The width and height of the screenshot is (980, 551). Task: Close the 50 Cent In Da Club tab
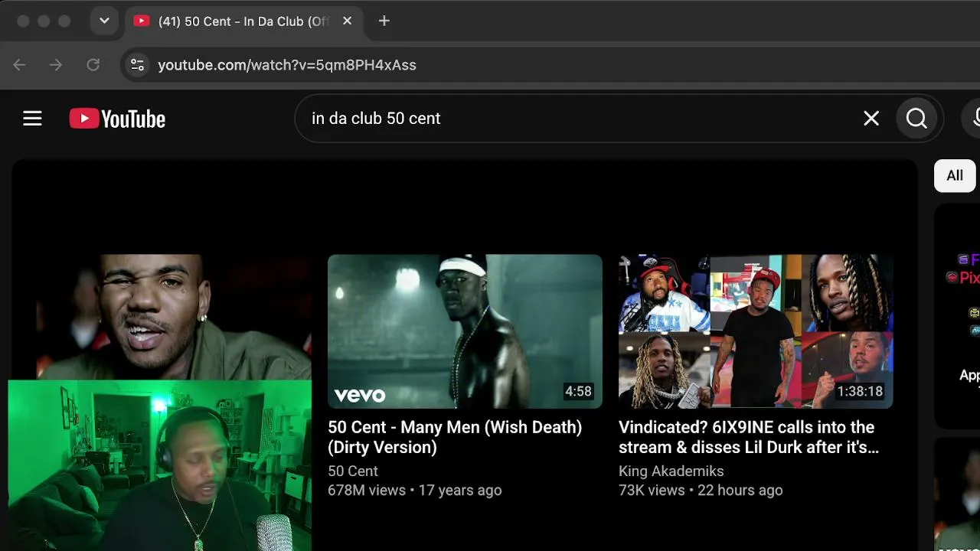pos(347,21)
